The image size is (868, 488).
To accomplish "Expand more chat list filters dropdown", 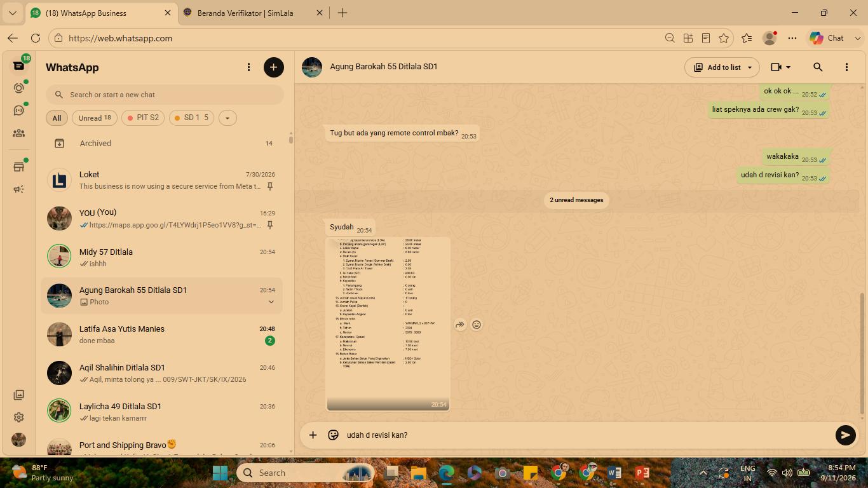I will pos(227,118).
